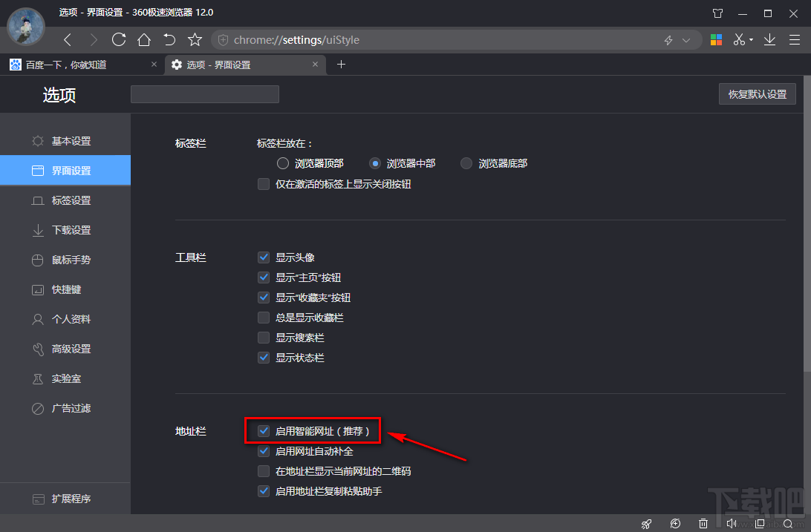The width and height of the screenshot is (811, 532).
Task: Select 浏览器中部 radio option
Action: 375,163
